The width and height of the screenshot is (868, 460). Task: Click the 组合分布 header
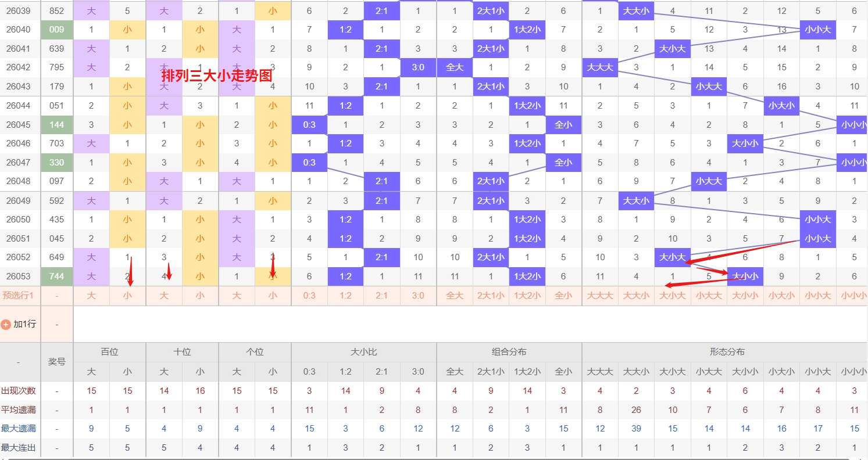(509, 351)
